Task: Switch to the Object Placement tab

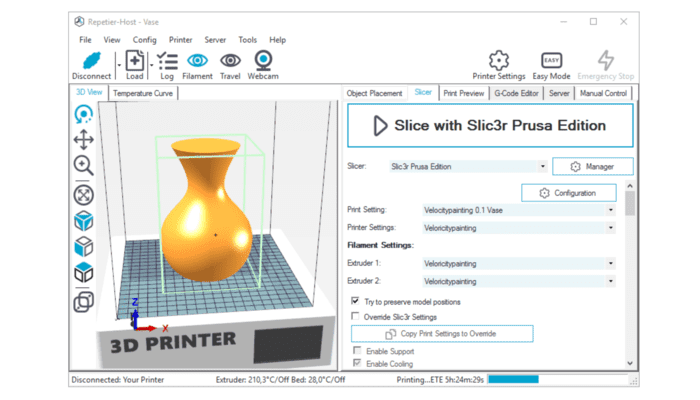Action: point(374,93)
